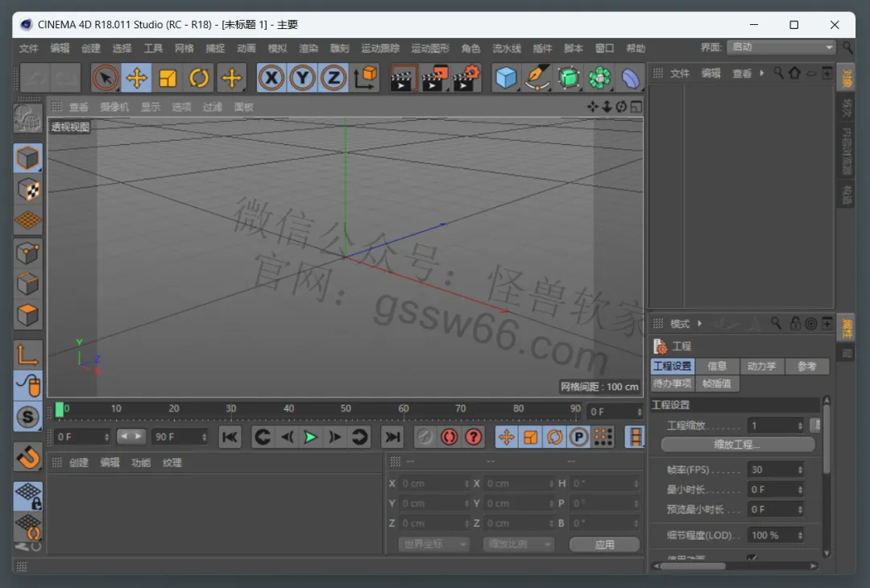Open the 渲染 menu in menu bar
This screenshot has width=870, height=588.
[x=309, y=48]
